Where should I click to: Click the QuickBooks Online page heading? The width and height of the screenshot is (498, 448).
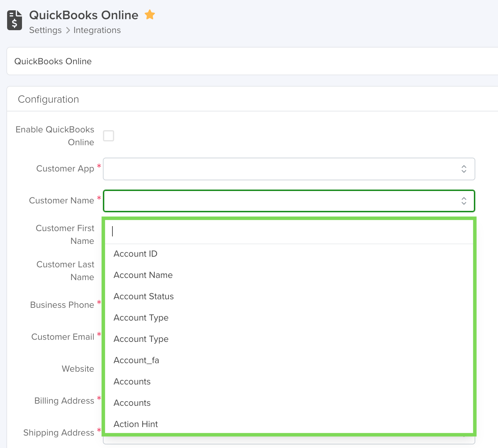[x=84, y=15]
